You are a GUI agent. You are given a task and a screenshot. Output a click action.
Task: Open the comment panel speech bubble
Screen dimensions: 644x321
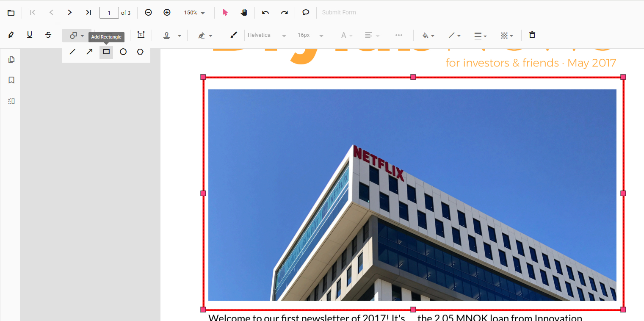pyautogui.click(x=306, y=12)
